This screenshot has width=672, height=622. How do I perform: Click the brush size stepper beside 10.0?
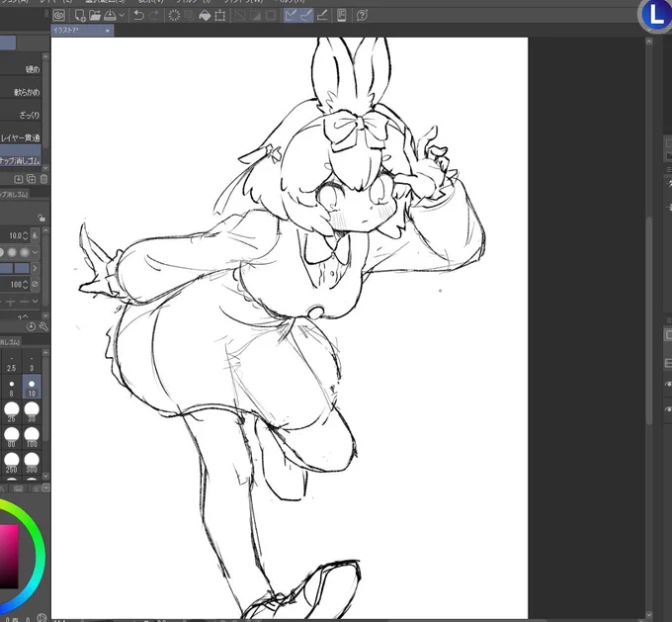[25, 235]
